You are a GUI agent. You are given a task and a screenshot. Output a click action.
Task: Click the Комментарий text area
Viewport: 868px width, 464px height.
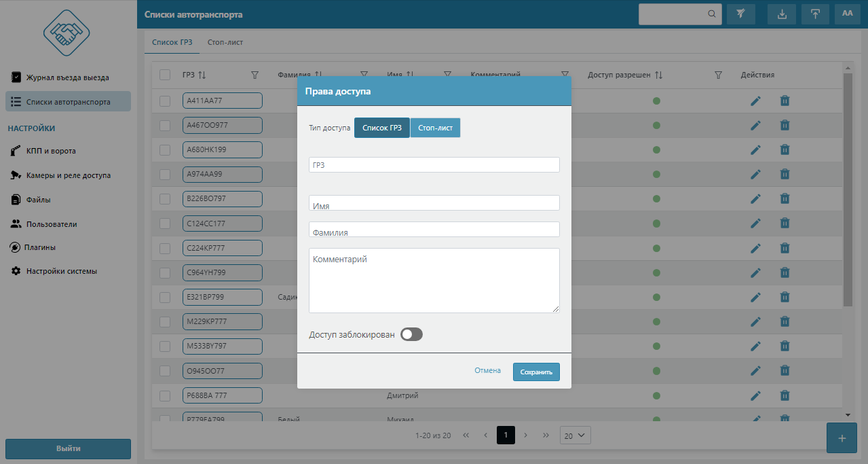434,280
